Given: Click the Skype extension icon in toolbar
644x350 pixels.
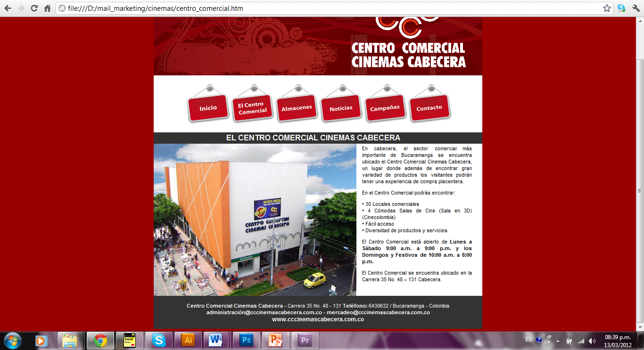Looking at the screenshot, I should coord(621,8).
